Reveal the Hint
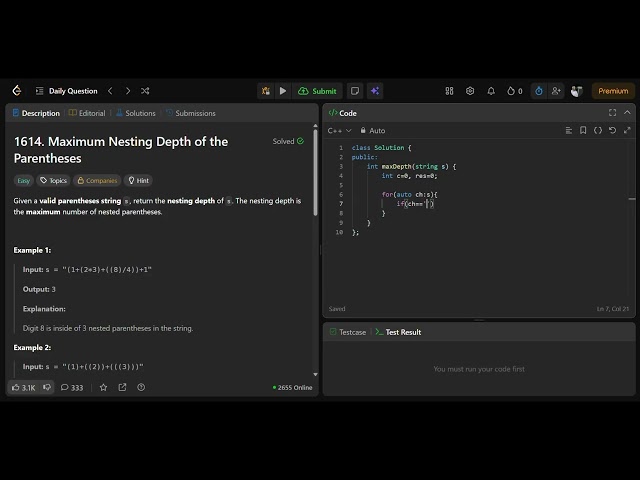 point(139,180)
